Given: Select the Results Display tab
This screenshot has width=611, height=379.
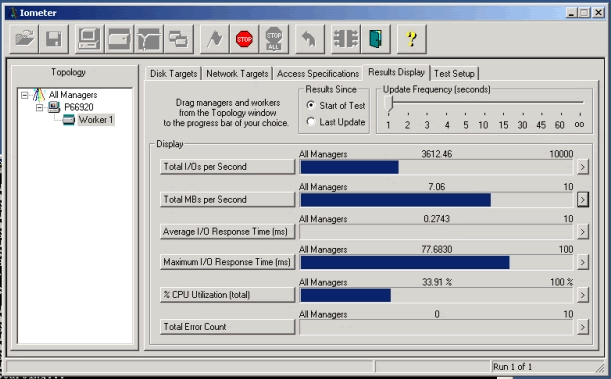Looking at the screenshot, I should [396, 72].
